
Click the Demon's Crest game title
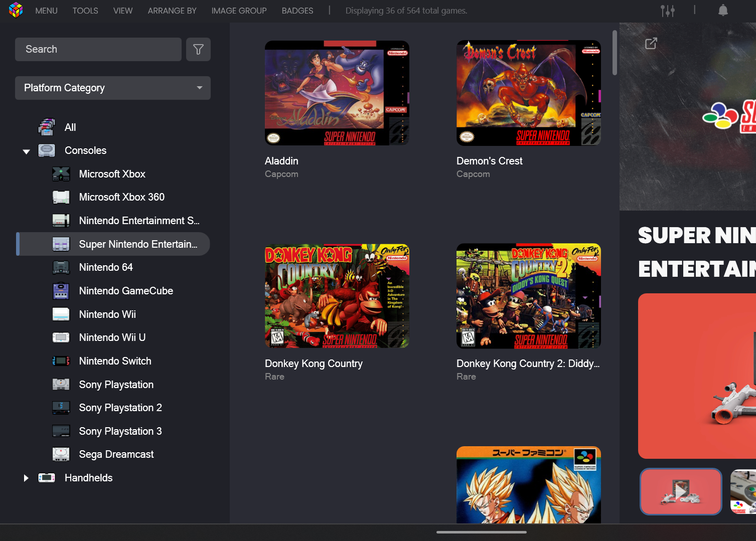tap(490, 161)
